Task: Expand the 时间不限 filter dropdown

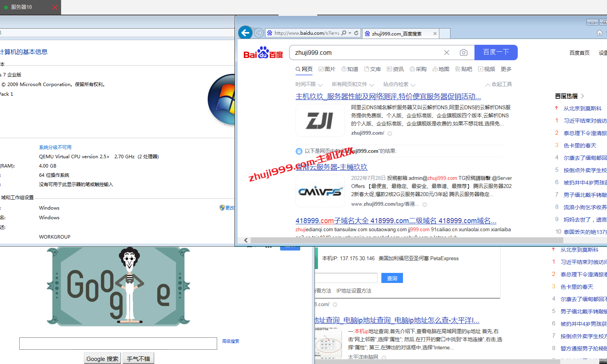Action: click(308, 84)
